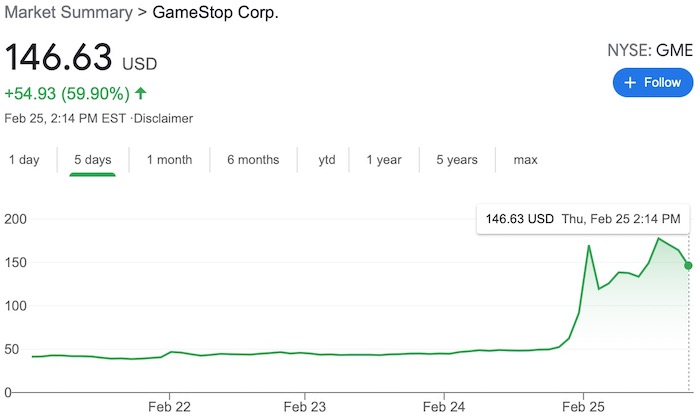The height and width of the screenshot is (419, 700).
Task: Click the green up arrow indicator
Action: click(141, 93)
